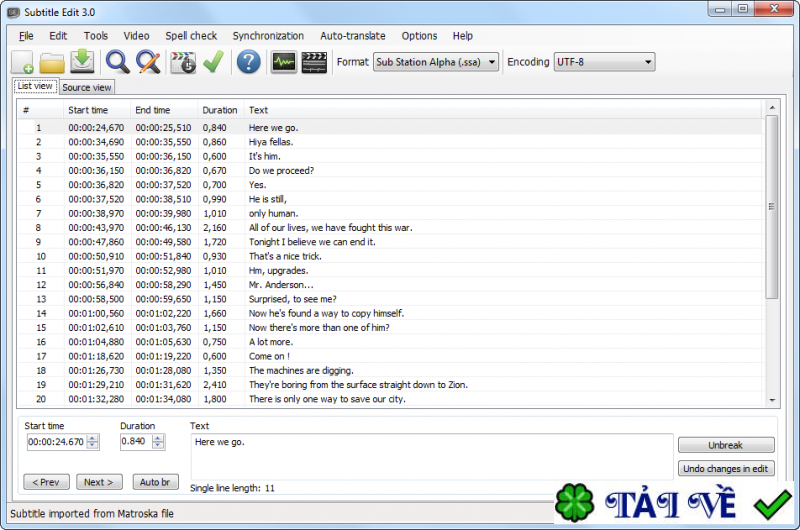800x530 pixels.
Task: Increase Duration with up spinner arrow
Action: [x=158, y=438]
